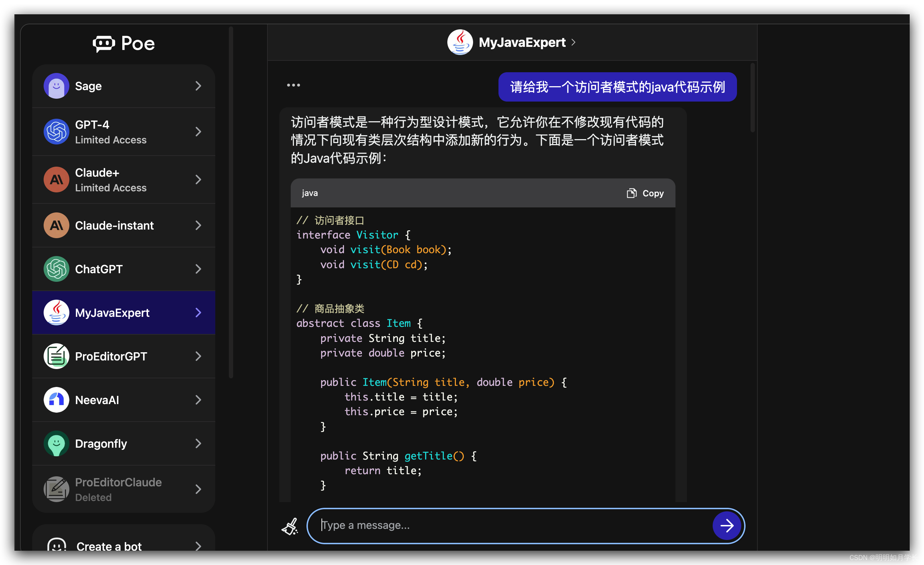Expand the GPT-4 row chevron
The height and width of the screenshot is (565, 924).
point(198,132)
